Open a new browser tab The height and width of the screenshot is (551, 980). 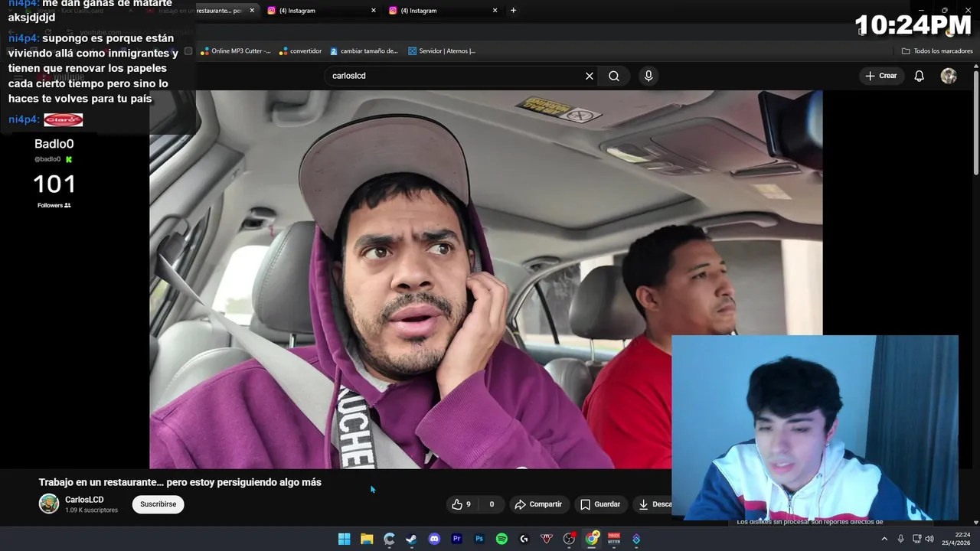[513, 11]
